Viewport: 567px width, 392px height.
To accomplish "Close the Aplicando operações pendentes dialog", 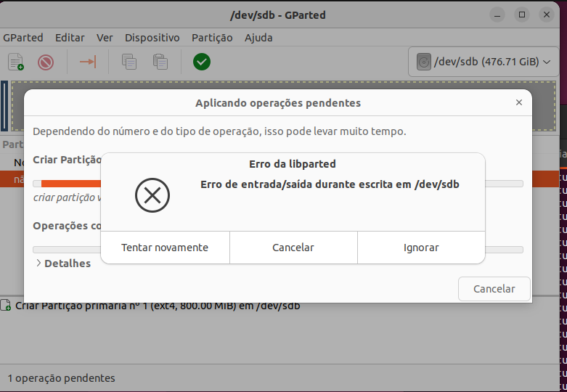I will (x=519, y=102).
